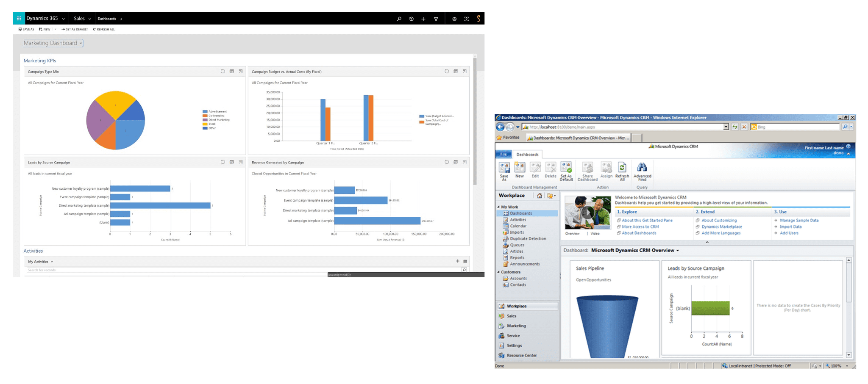This screenshot has height=384, width=868.
Task: Enlarge Campaign Budget vs. Actual Costs chart
Action: coord(465,72)
